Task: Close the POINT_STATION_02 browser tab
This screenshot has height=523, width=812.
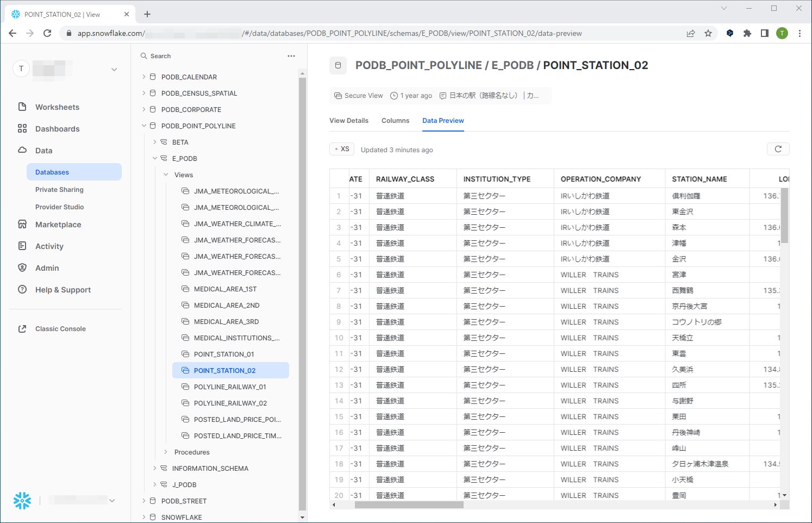Action: [x=127, y=14]
